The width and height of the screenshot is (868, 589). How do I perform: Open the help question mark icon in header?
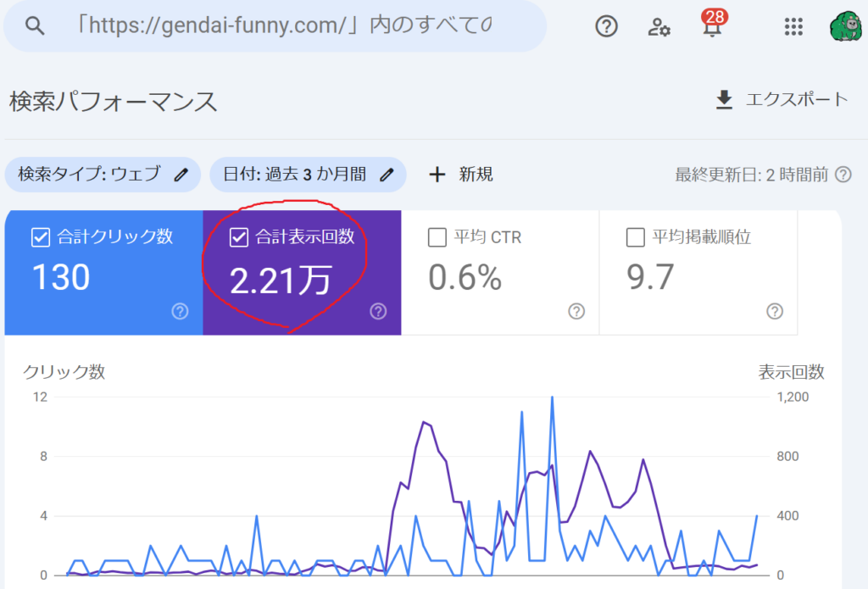(606, 27)
